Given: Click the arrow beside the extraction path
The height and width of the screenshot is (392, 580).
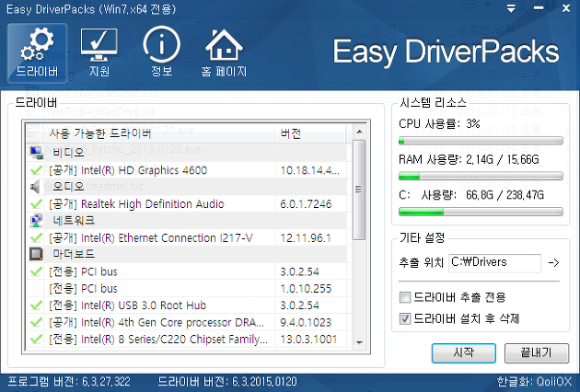Looking at the screenshot, I should (553, 263).
